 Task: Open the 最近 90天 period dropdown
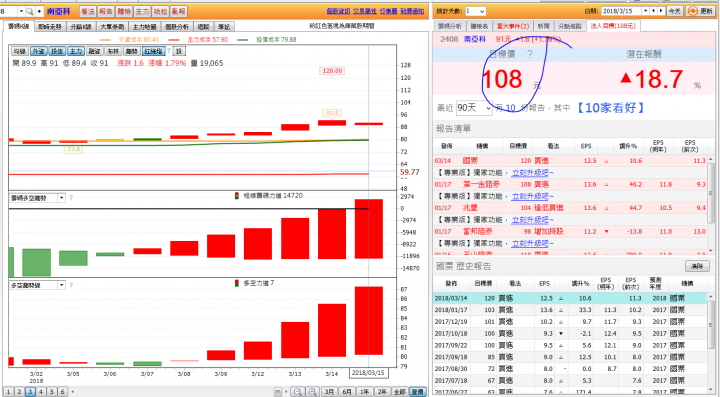click(473, 108)
